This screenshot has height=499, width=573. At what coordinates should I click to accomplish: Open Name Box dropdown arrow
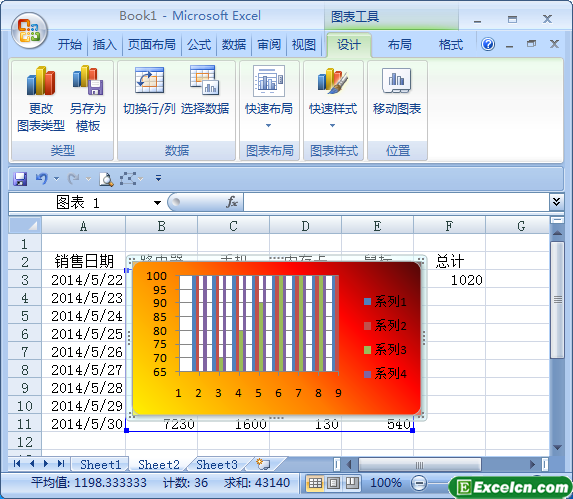[x=158, y=203]
